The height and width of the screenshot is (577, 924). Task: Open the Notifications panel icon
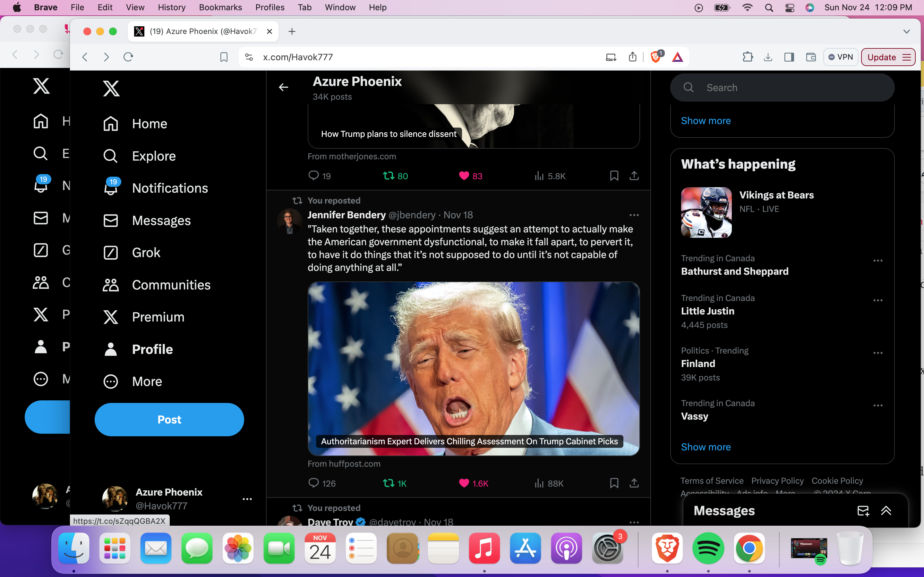110,188
